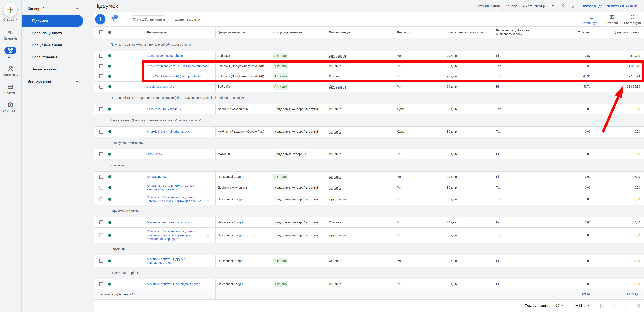Screen dimensions: 644x312
Task: Open Другорядна optimization for rodniana.com.ua purchase
Action: click(x=337, y=56)
